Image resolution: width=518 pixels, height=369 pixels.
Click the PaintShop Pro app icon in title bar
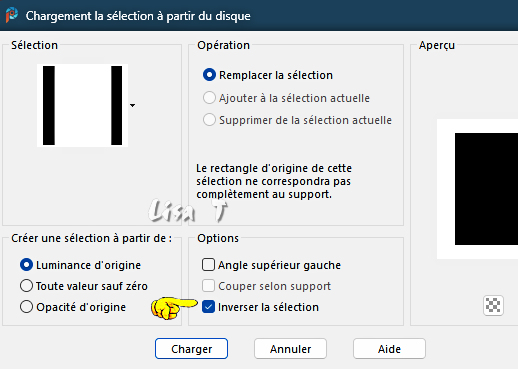pos(11,15)
